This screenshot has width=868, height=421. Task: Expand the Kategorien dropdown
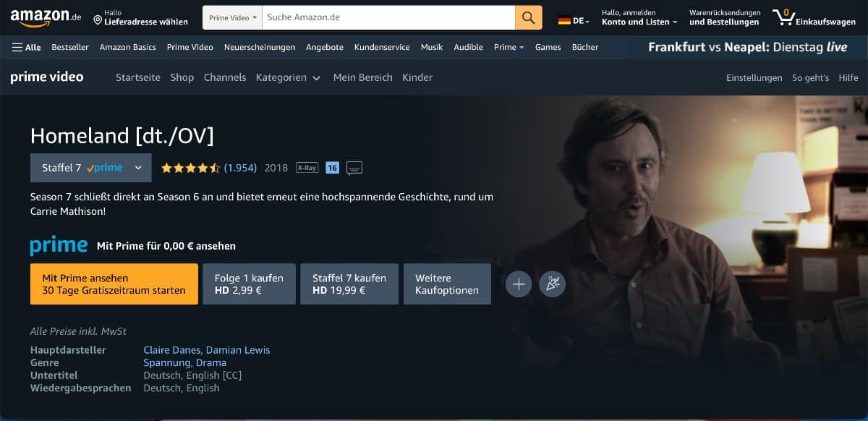[288, 77]
